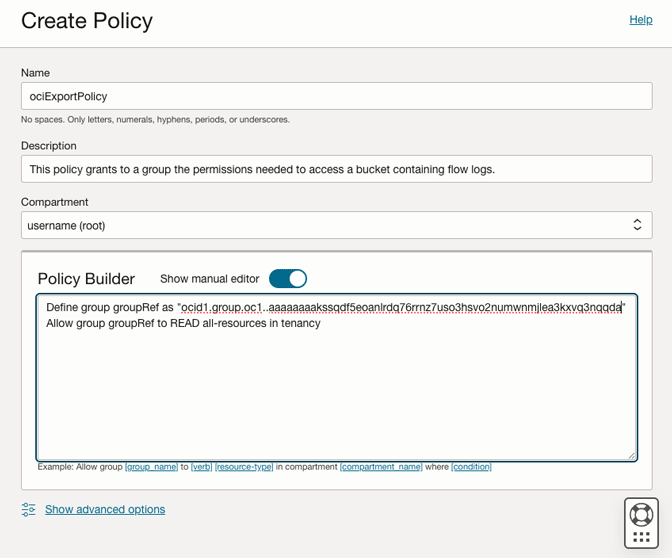Screen dimensions: 672x558
Task: Show advanced options
Action: click(x=105, y=510)
